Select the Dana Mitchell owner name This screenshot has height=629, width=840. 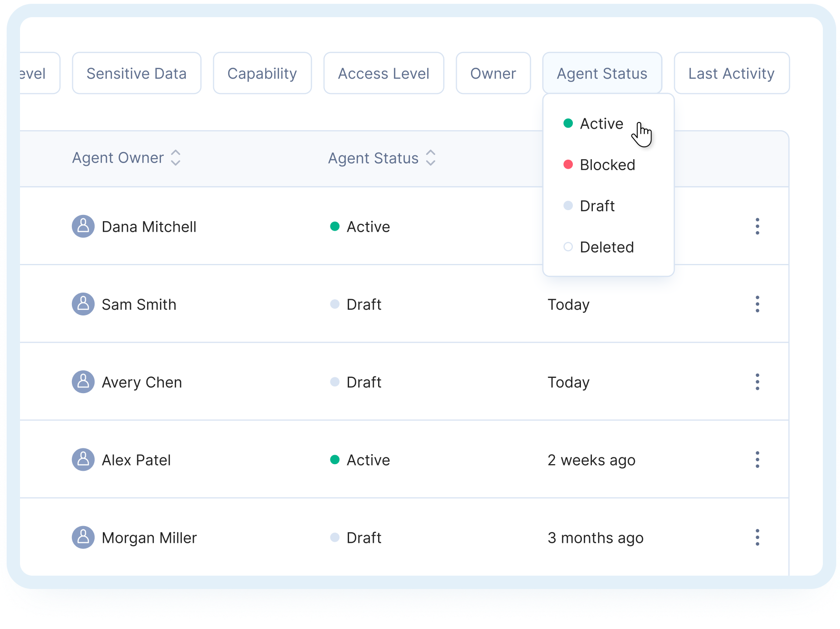pyautogui.click(x=149, y=226)
